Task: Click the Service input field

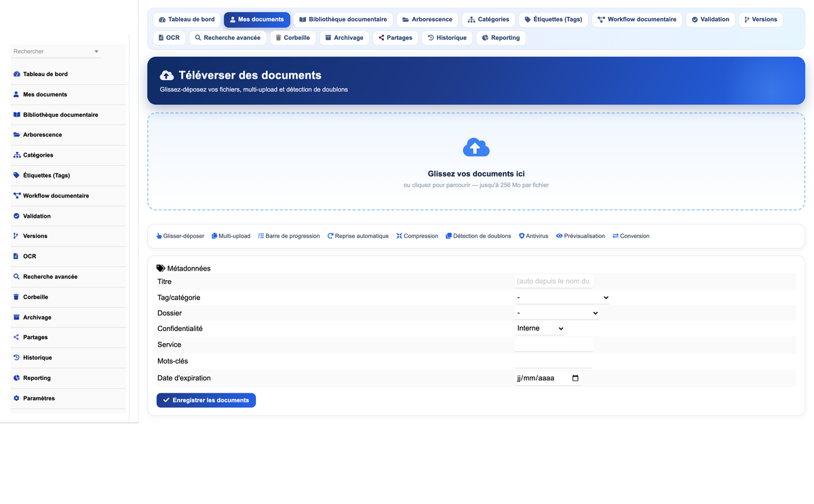Action: point(554,345)
